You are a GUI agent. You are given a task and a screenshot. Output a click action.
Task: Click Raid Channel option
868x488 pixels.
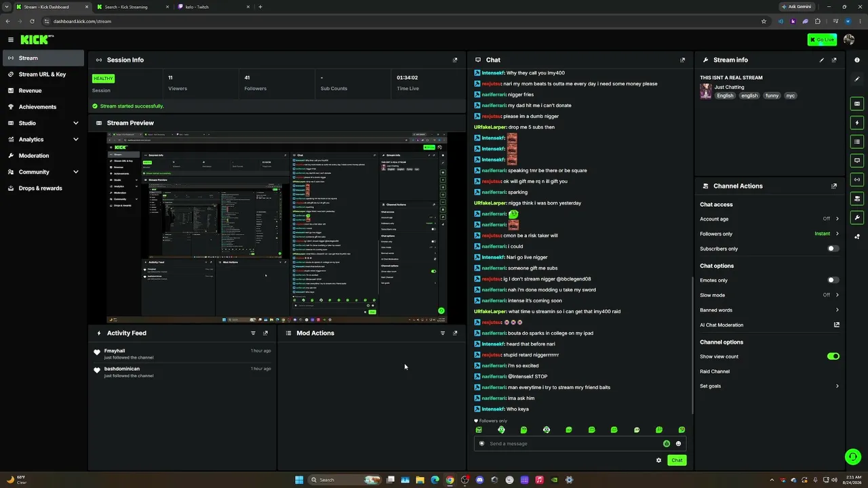[x=715, y=371]
